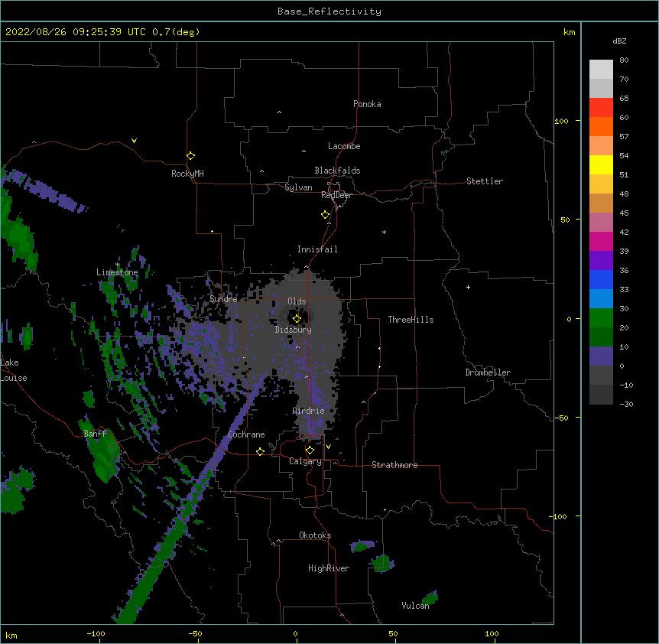The image size is (659, 644).
Task: Select the yellow radar-site diamond between Olds and Didsbury
Action: pos(297,319)
